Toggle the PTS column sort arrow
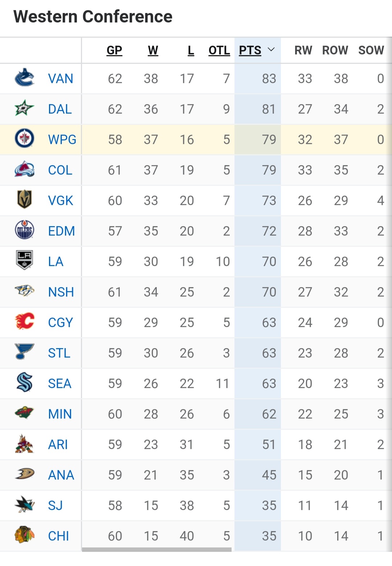 coord(271,50)
